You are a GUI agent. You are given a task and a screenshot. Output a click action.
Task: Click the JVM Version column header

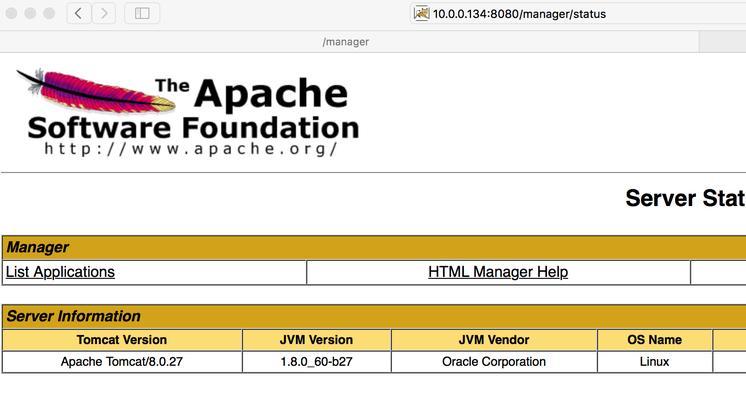pyautogui.click(x=316, y=340)
